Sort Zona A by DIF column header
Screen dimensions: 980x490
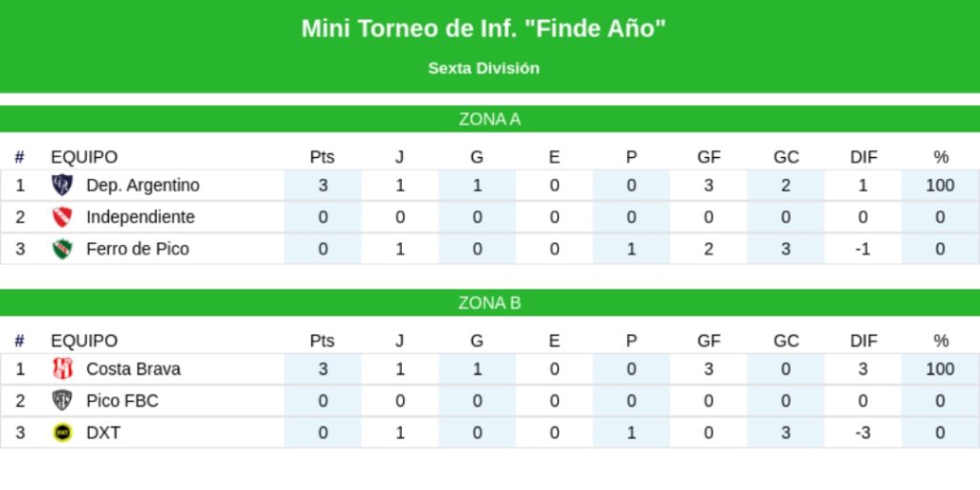coord(863,157)
